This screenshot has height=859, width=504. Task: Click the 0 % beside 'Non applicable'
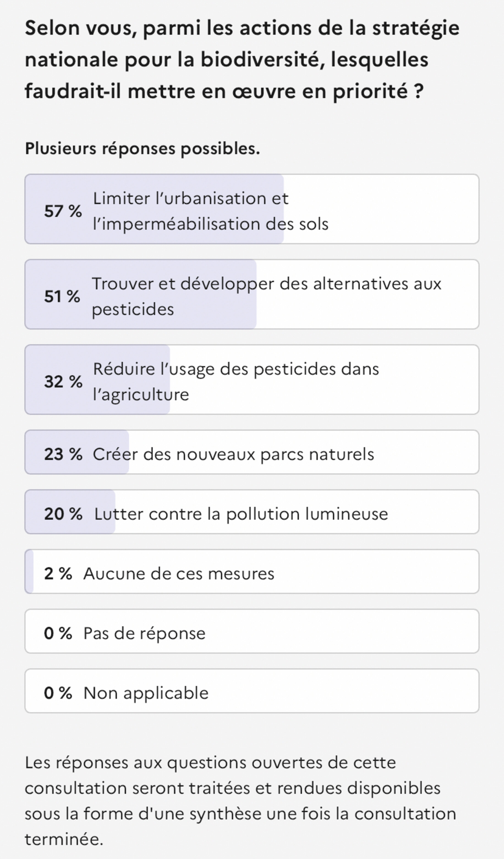point(58,693)
